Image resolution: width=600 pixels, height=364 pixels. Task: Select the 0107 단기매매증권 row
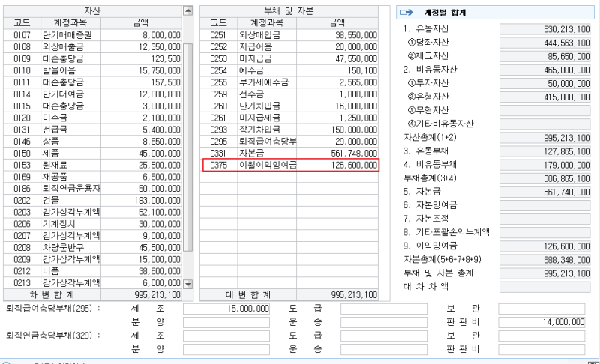click(92, 35)
